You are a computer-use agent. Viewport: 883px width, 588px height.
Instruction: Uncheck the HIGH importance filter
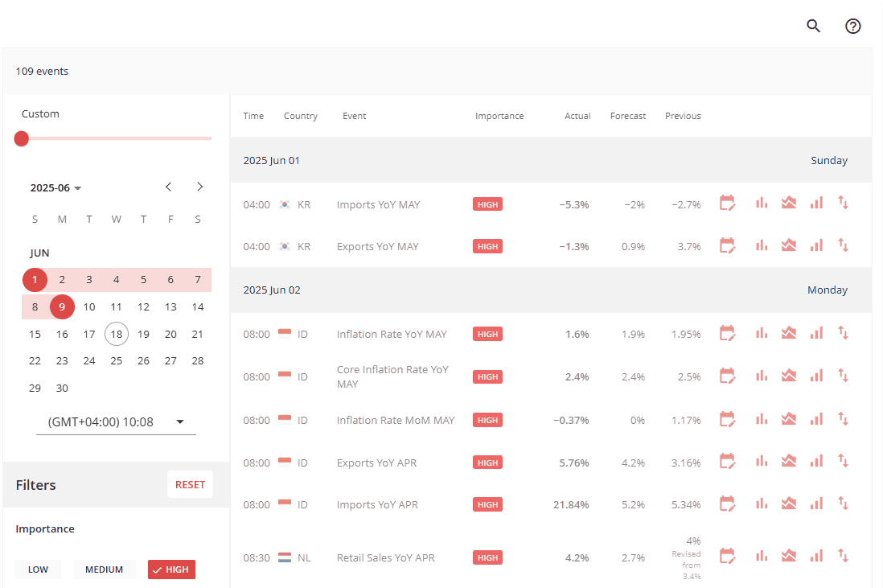pos(171,569)
